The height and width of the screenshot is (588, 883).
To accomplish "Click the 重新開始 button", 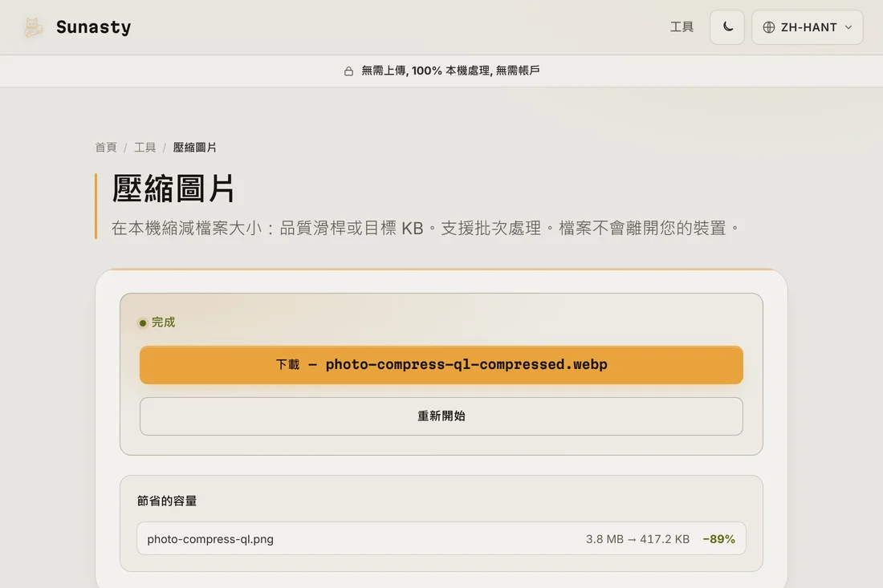I will pos(441,416).
